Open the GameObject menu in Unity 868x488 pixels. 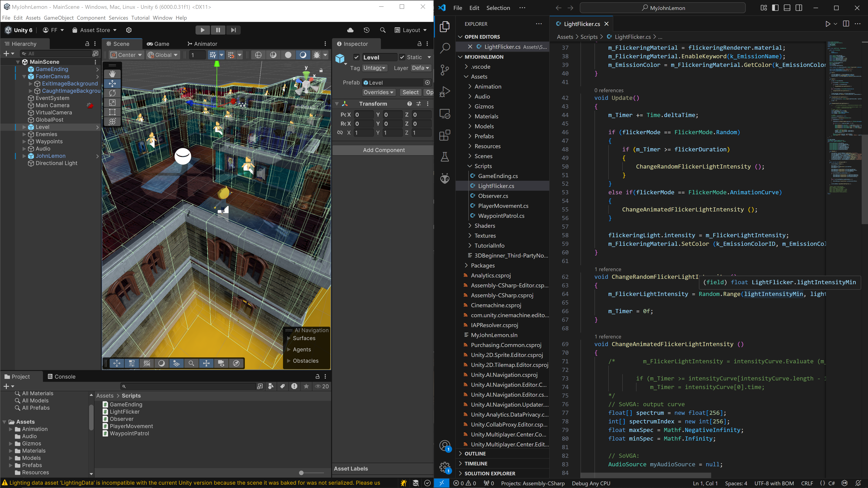pos(59,18)
